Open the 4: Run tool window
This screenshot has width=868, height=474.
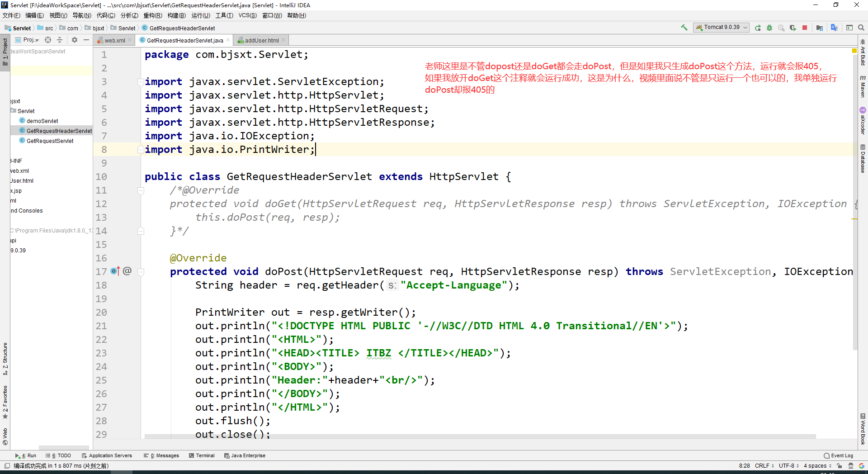click(x=25, y=455)
